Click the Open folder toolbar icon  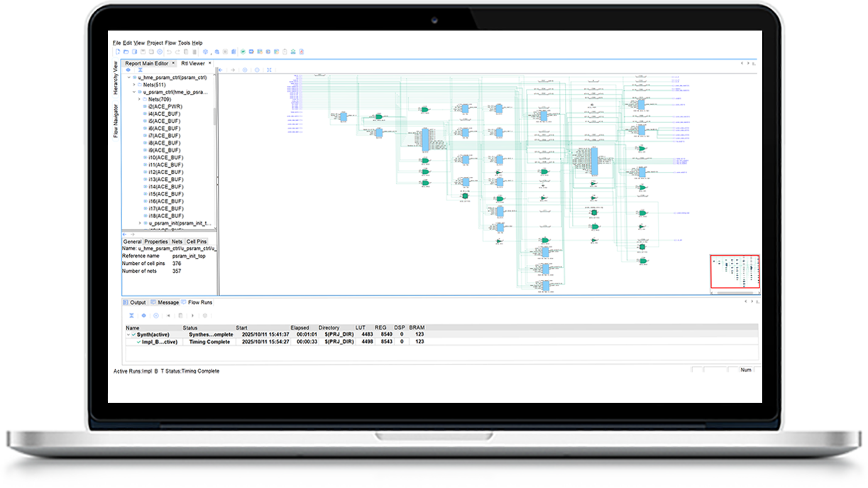(126, 52)
